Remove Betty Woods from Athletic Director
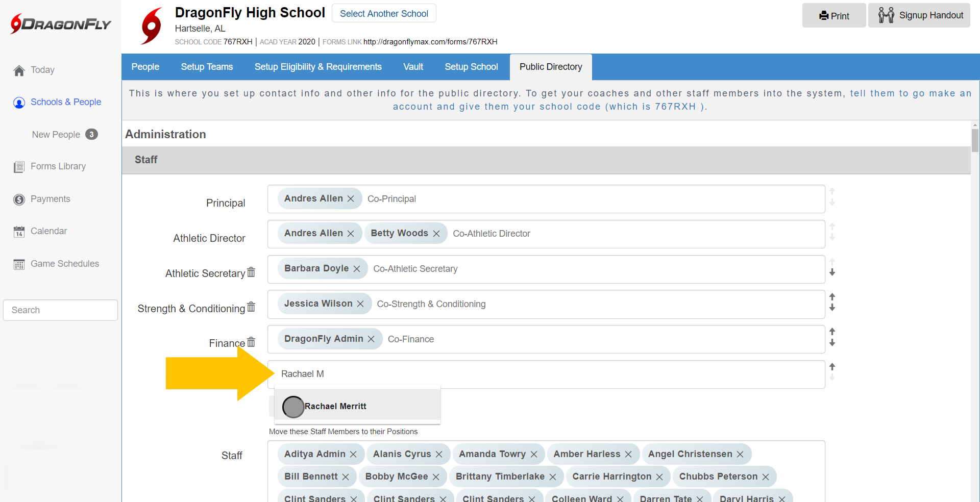980x502 pixels. click(x=436, y=234)
